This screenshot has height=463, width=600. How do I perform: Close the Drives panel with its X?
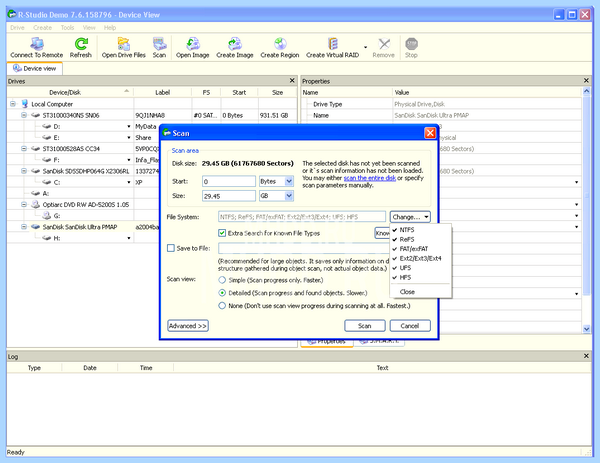coord(292,81)
